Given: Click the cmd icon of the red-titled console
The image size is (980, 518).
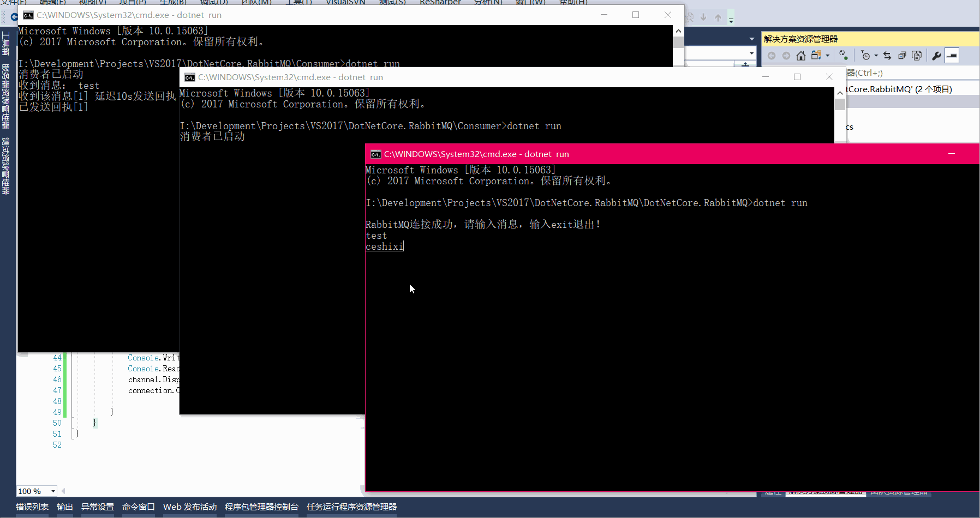Looking at the screenshot, I should click(375, 154).
